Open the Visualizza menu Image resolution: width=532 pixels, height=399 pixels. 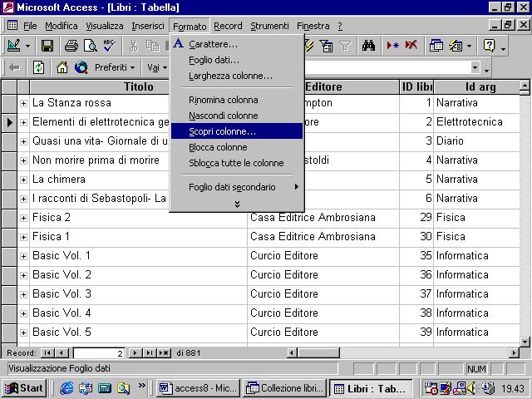point(105,26)
